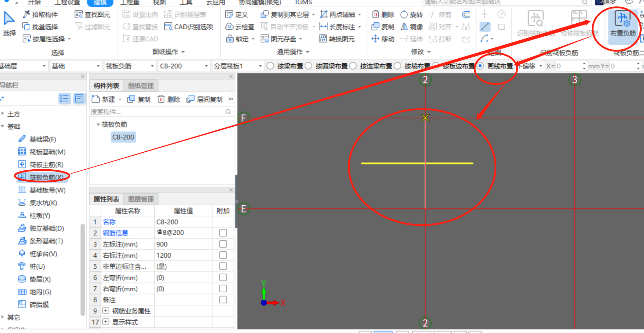Open 查找图元 find element tool

click(93, 14)
